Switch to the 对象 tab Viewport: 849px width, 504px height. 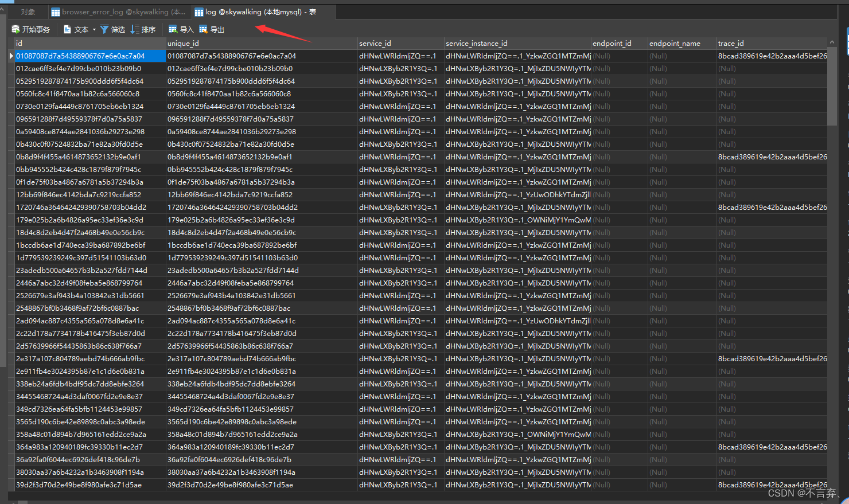[x=28, y=11]
